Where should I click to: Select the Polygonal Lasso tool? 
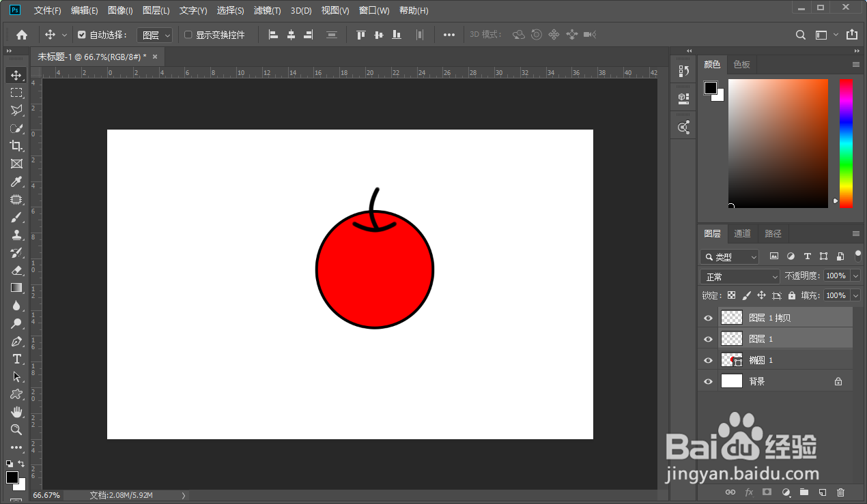tap(16, 110)
